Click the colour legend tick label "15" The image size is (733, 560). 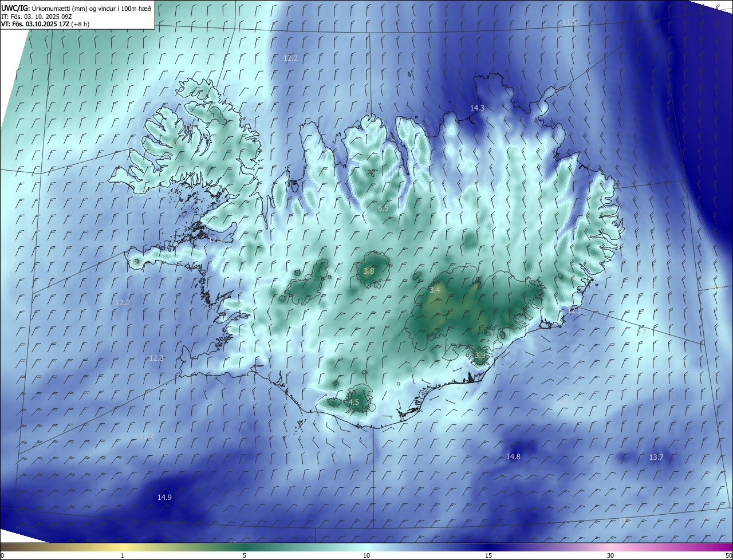pos(488,555)
